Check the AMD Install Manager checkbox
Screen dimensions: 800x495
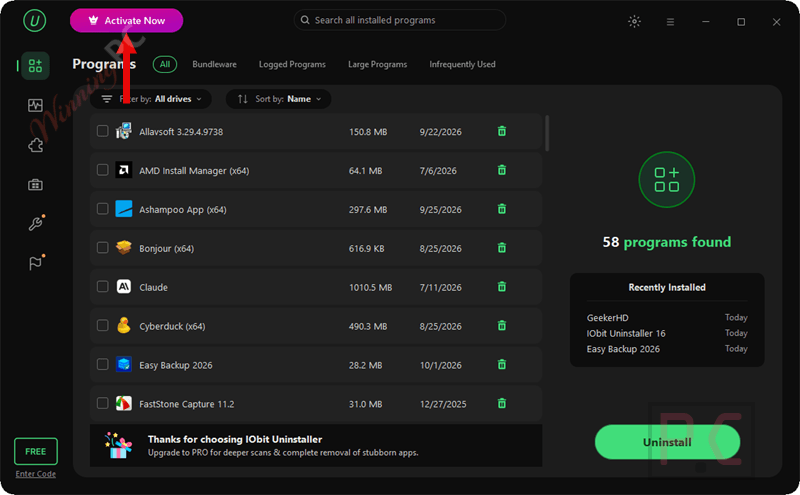tap(103, 170)
